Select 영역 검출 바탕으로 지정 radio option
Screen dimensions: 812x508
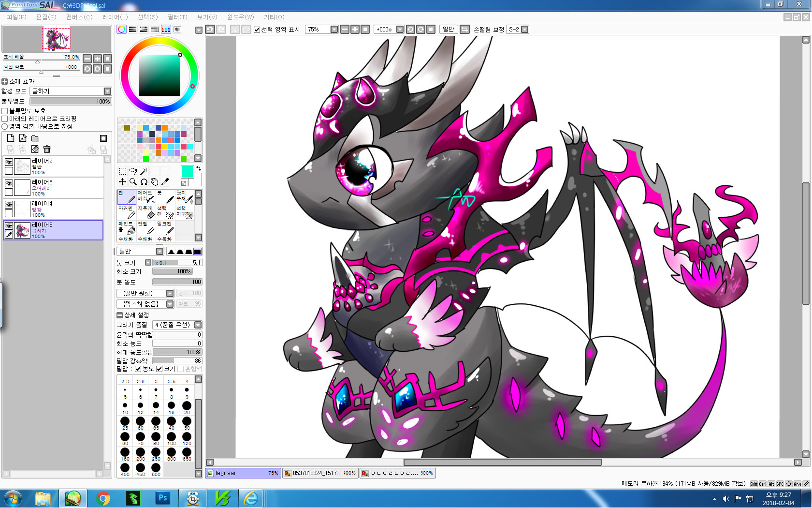[x=5, y=126]
